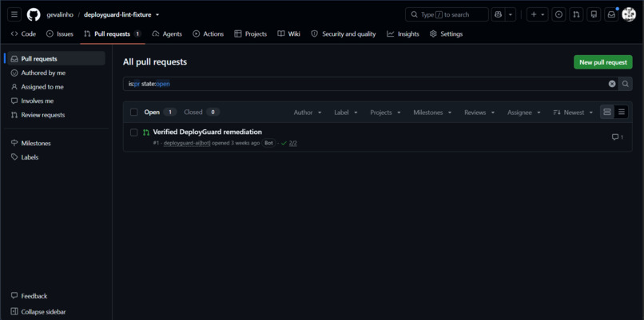Screen dimensions: 644x320
Task: Switch to the Code tab
Action: point(23,34)
